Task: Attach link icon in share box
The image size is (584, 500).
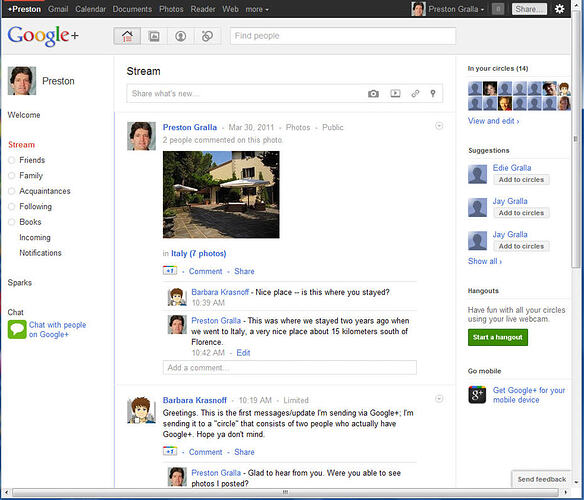Action: 415,94
